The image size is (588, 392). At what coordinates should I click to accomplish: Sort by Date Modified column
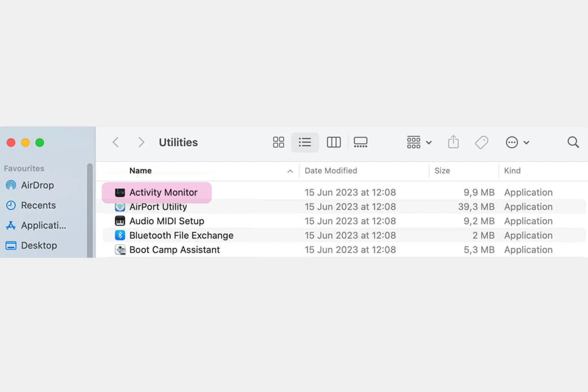coord(331,171)
